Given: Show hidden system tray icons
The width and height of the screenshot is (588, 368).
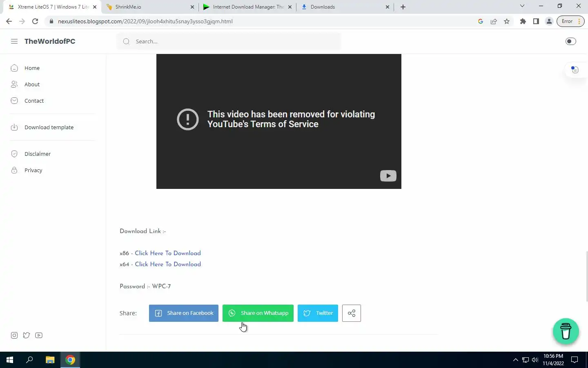Looking at the screenshot, I should pyautogui.click(x=515, y=360).
